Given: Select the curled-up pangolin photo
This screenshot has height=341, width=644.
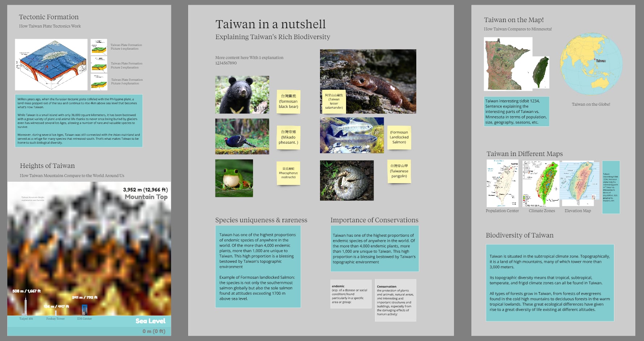Looking at the screenshot, I should (x=346, y=181).
